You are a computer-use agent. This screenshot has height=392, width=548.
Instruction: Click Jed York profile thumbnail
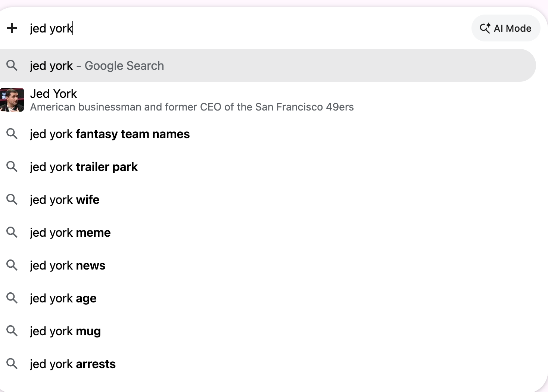pos(12,100)
